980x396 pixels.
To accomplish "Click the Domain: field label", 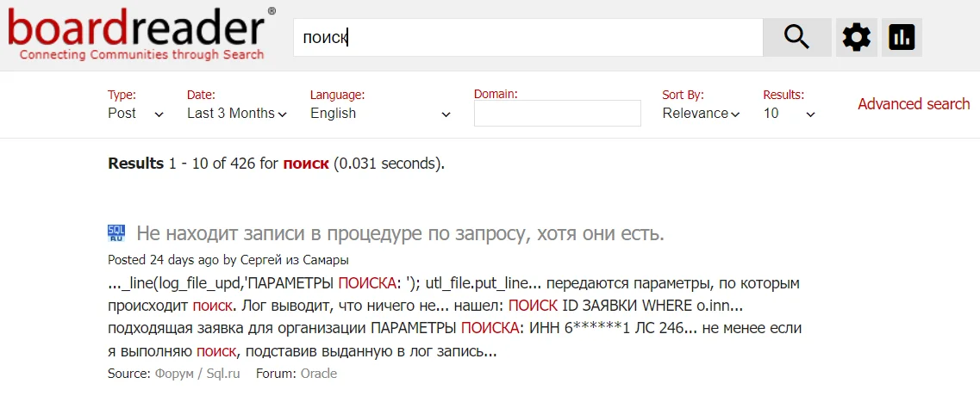I will click(x=496, y=93).
